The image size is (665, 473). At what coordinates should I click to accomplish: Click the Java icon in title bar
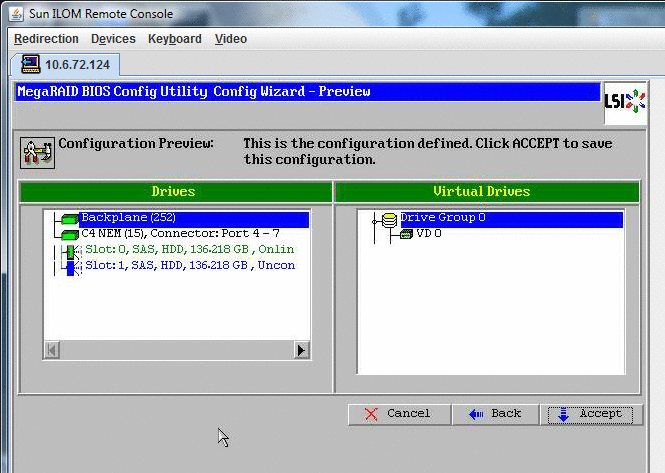click(x=16, y=14)
